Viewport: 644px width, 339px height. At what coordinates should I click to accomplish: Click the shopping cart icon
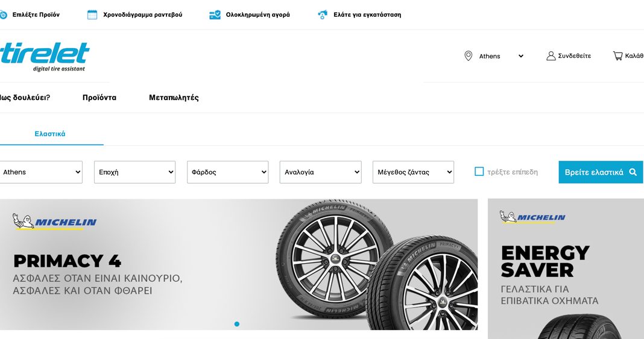[617, 56]
